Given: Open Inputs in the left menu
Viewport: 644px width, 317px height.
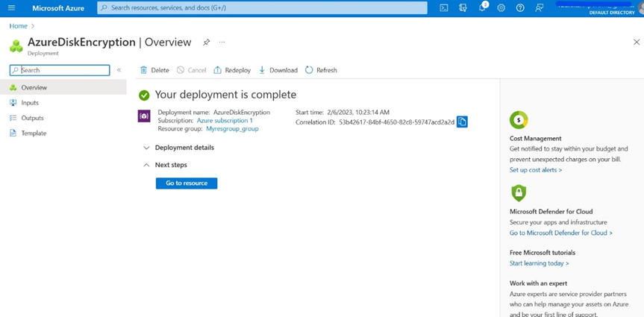Looking at the screenshot, I should point(63,103).
